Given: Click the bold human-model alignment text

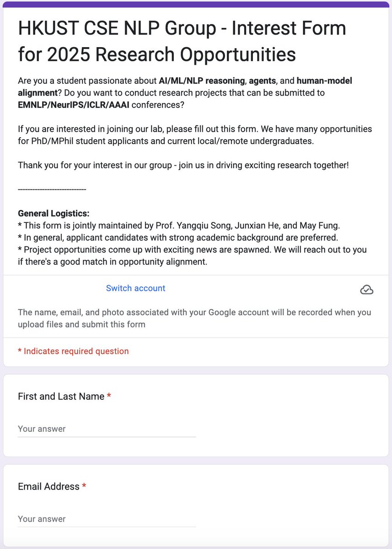Looking at the screenshot, I should 185,87.
